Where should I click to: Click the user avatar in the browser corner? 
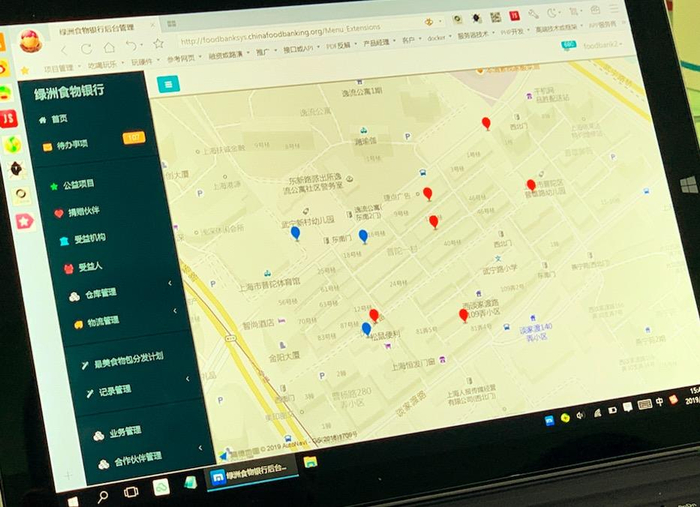click(30, 41)
